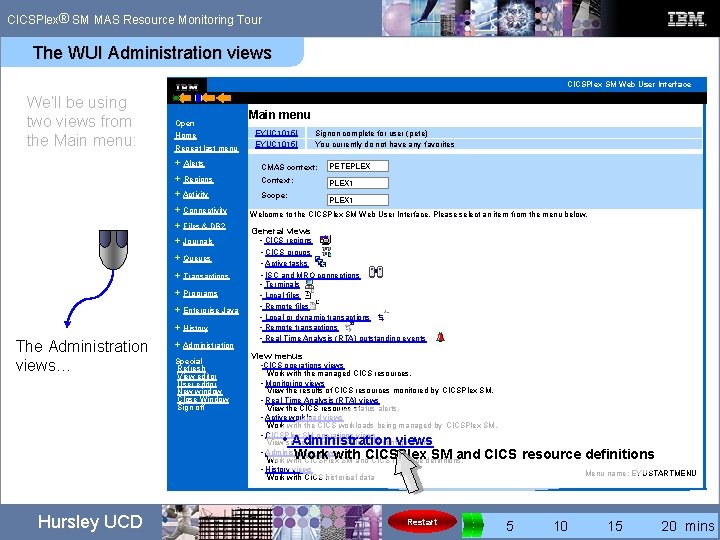The image size is (720, 540).
Task: Expand the Administration plus sign in sidebar
Action: [x=177, y=344]
